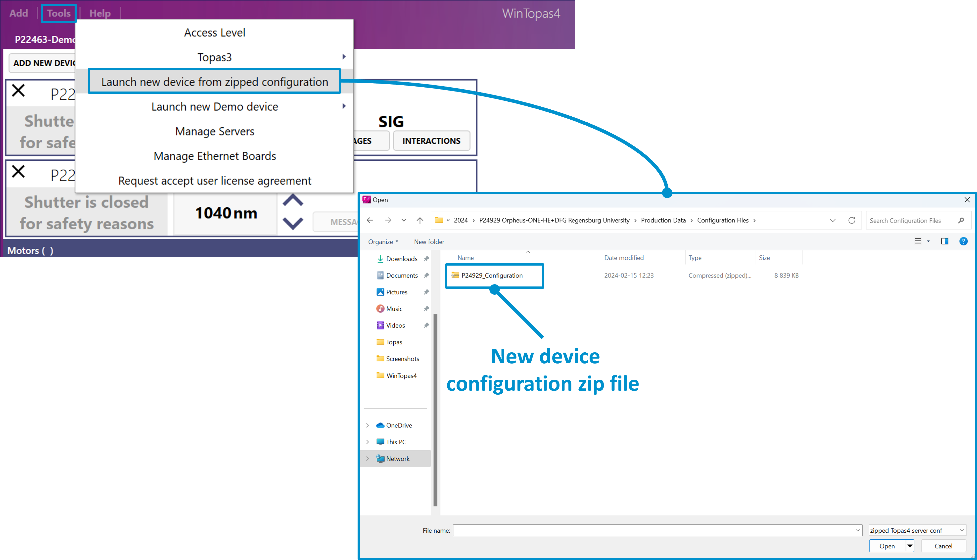The height and width of the screenshot is (560, 977).
Task: Click the Open button
Action: coord(887,546)
